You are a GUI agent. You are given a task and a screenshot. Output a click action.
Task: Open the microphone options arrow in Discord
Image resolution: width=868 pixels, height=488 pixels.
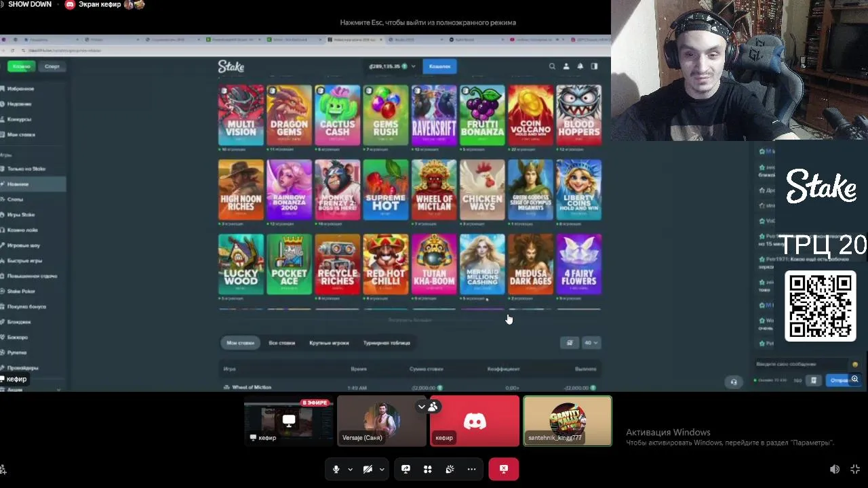point(350,469)
